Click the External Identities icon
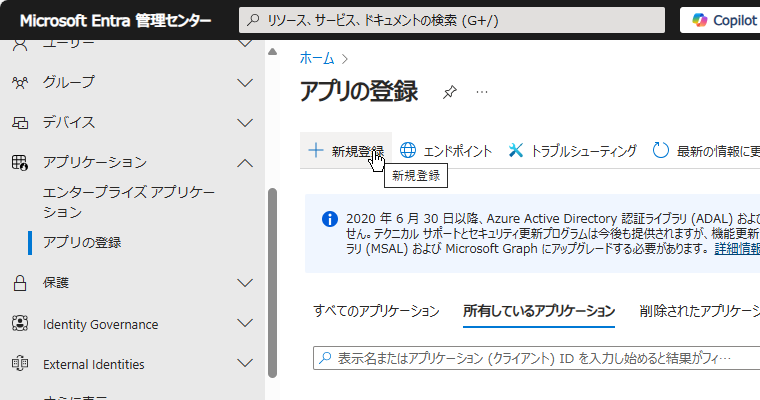 click(x=20, y=363)
